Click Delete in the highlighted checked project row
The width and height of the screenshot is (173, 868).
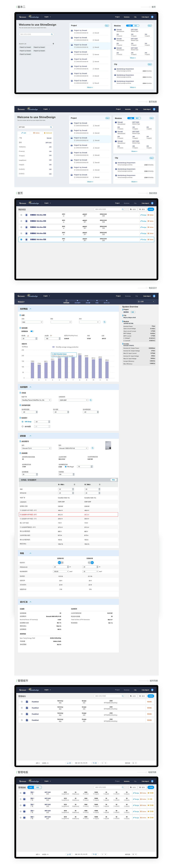[150, 240]
